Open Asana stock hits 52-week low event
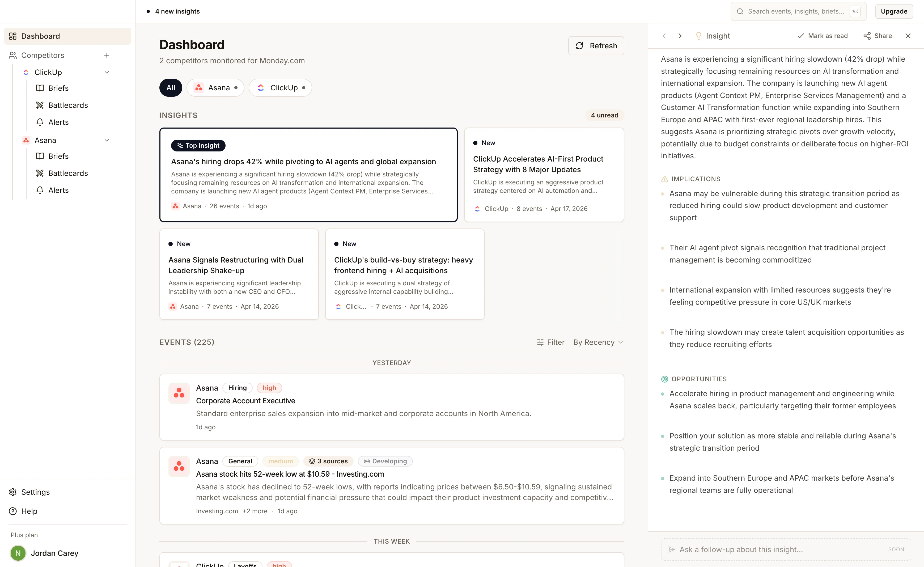This screenshot has height=567, width=924. pos(392,486)
